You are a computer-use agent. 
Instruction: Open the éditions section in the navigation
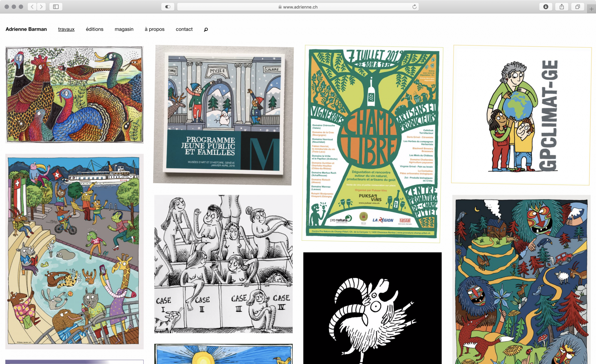(x=94, y=29)
